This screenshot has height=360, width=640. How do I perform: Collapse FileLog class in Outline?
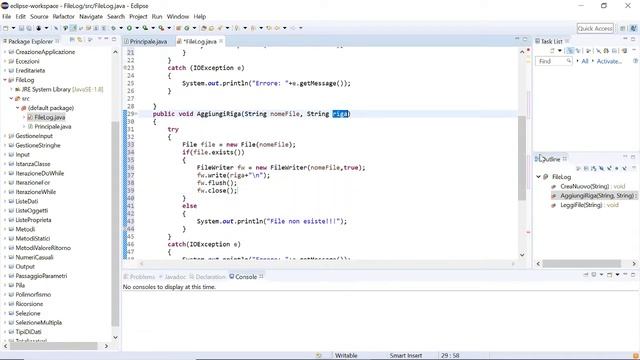pos(538,177)
